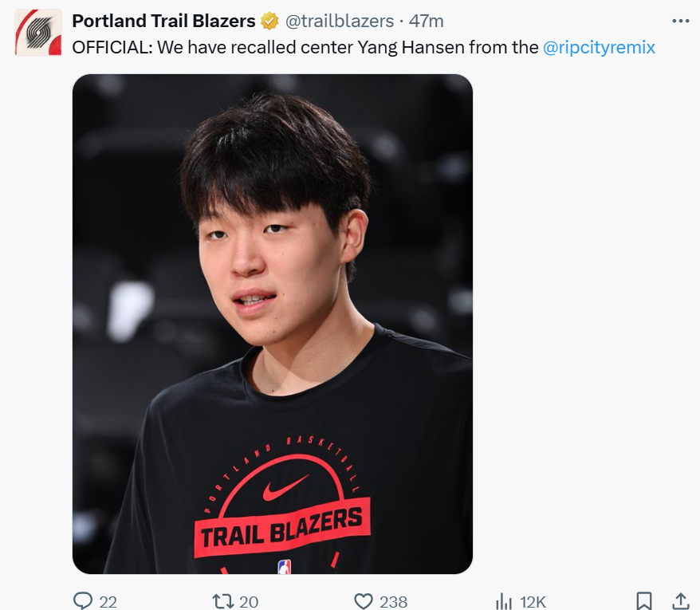
Task: Click the @trailblazers handle
Action: coord(340,21)
